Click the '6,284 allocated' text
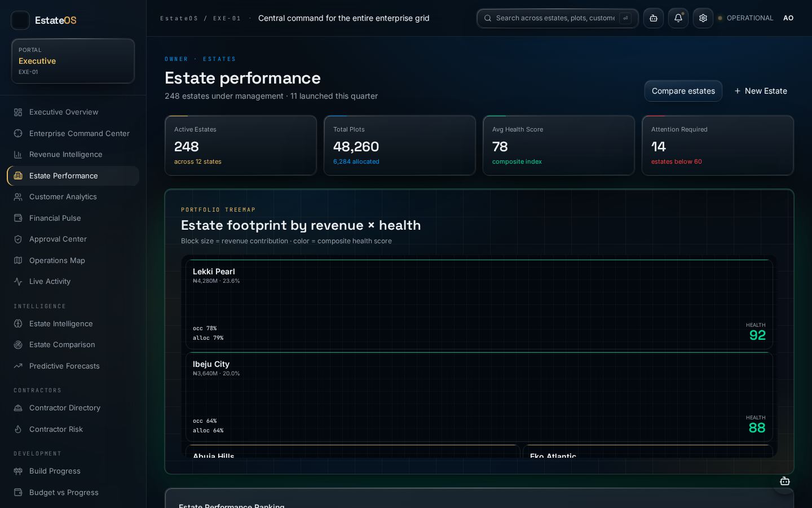This screenshot has height=508, width=812. (x=356, y=161)
